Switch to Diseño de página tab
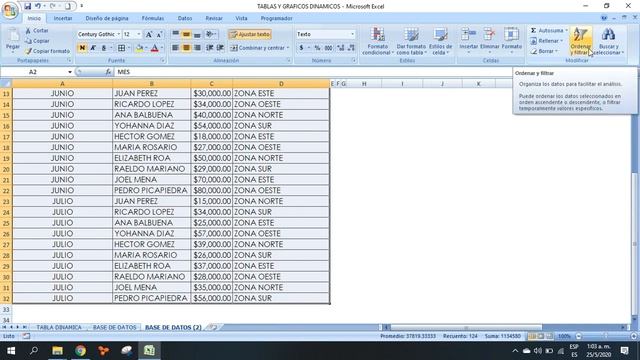This screenshot has width=640, height=360. click(107, 18)
